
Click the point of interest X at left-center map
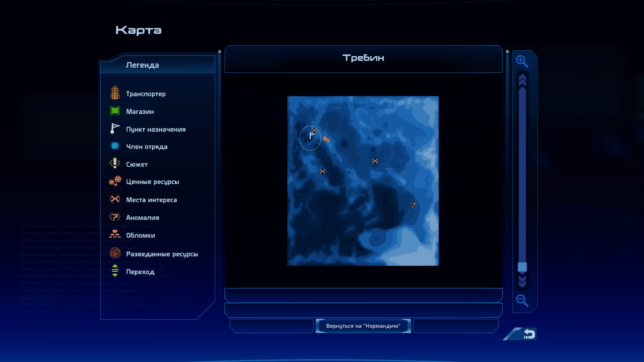click(322, 172)
